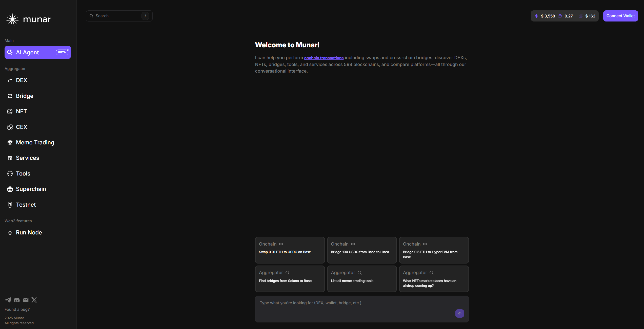The height and width of the screenshot is (329, 644).
Task: Open Meme Trading page
Action: pos(38,142)
